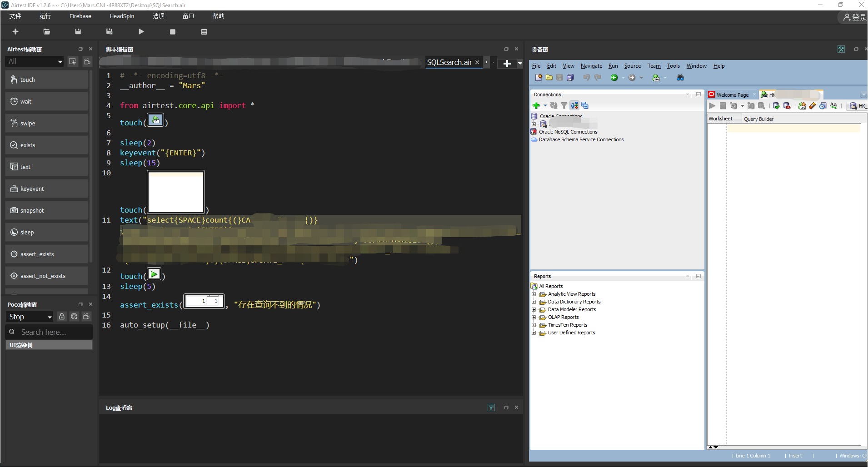Select the sleep command in Airtest assistant

pos(47,232)
